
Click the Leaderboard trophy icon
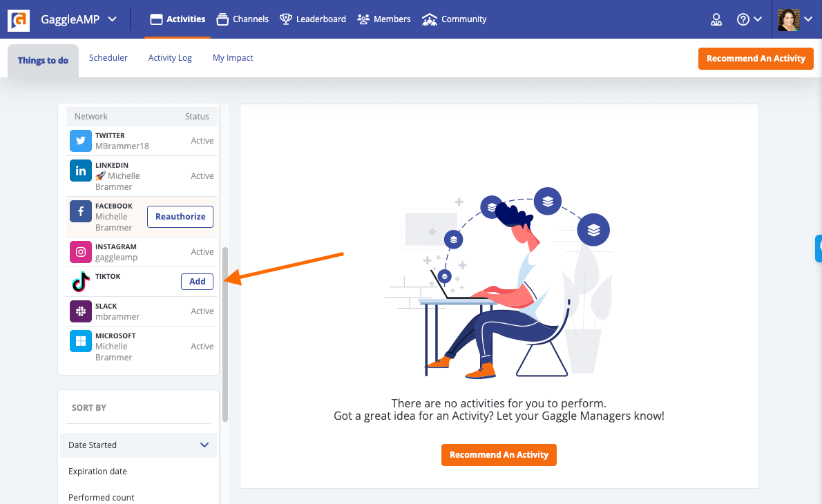pos(286,19)
